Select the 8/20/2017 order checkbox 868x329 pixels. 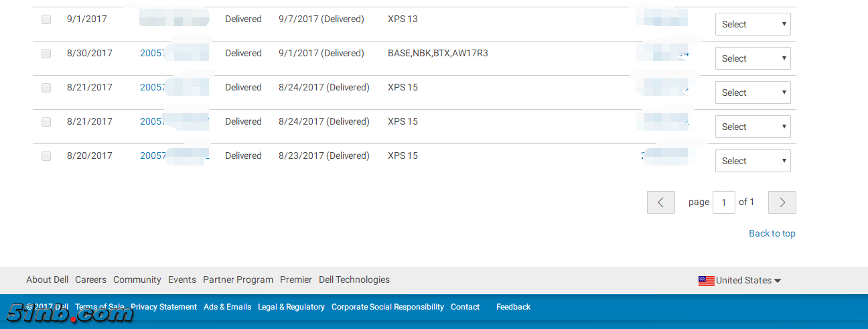click(46, 156)
